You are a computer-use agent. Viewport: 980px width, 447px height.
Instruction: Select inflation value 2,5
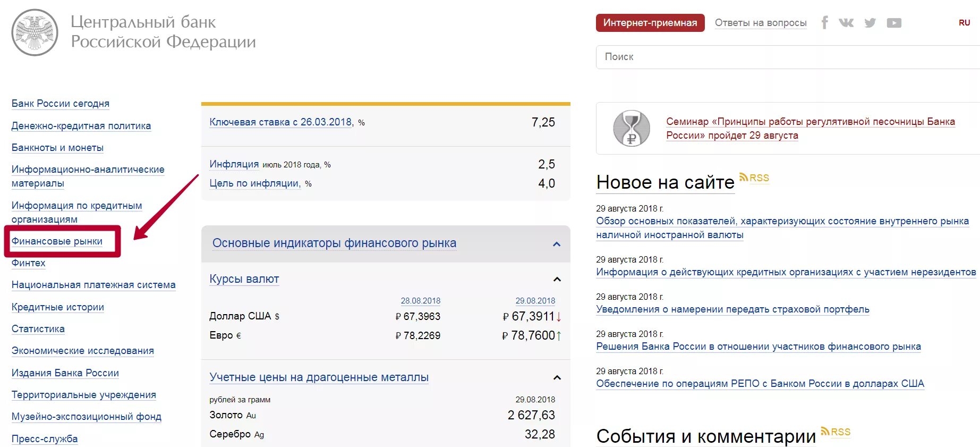pos(547,164)
